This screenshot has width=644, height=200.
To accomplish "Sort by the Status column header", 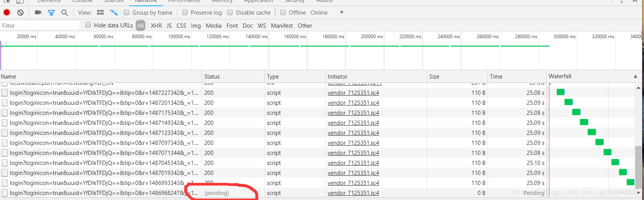I will pos(233,76).
